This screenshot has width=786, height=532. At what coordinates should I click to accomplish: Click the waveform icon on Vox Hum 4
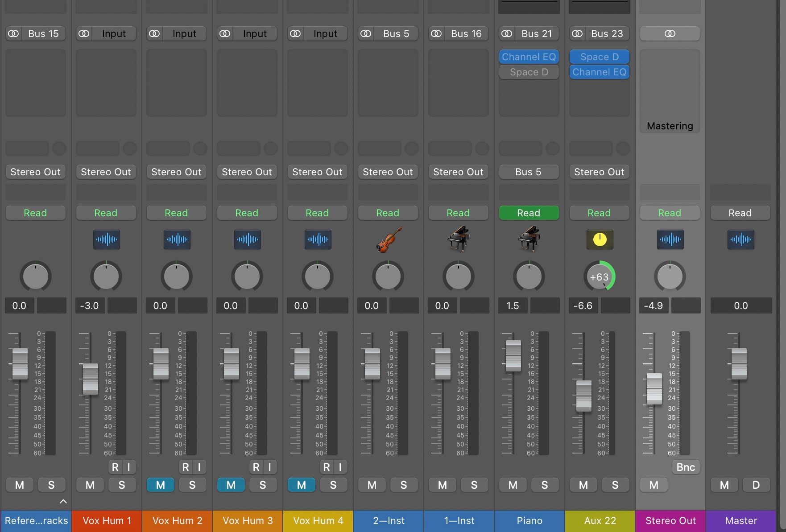pyautogui.click(x=317, y=239)
